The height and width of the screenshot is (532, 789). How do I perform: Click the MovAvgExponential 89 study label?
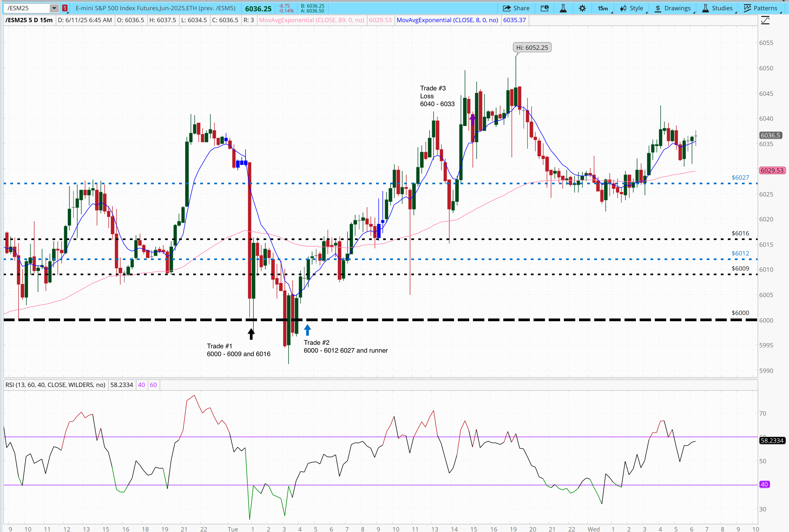[x=311, y=20]
